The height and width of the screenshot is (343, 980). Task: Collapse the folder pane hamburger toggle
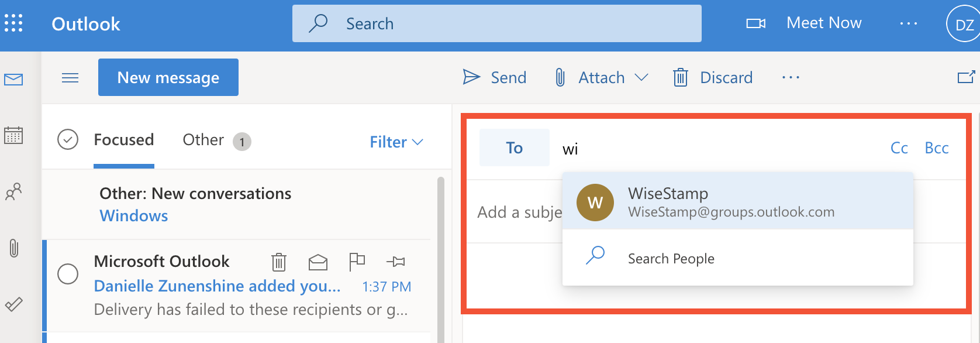click(x=70, y=78)
